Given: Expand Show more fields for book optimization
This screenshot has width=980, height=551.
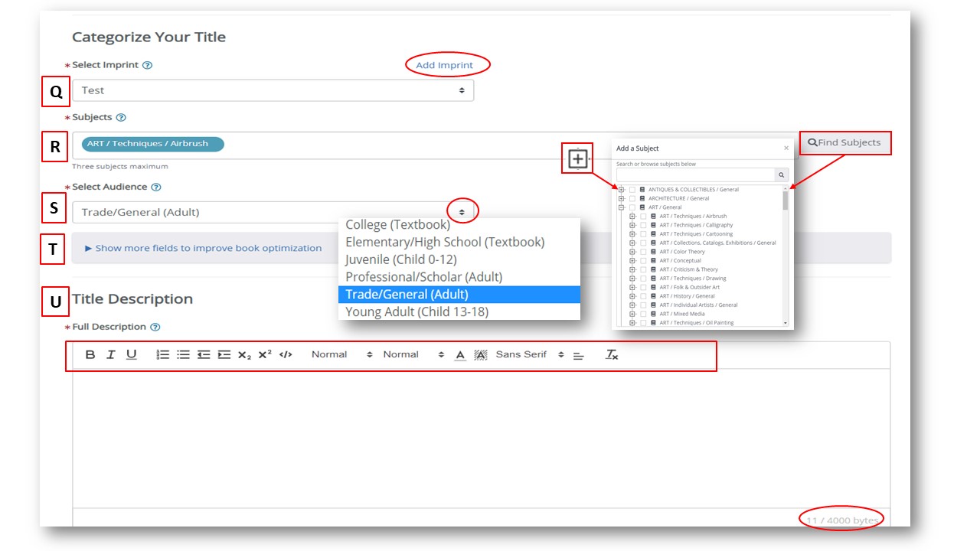Looking at the screenshot, I should click(x=204, y=248).
